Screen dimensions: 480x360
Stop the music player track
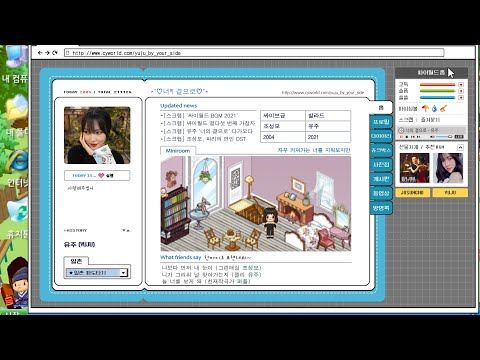(407, 137)
